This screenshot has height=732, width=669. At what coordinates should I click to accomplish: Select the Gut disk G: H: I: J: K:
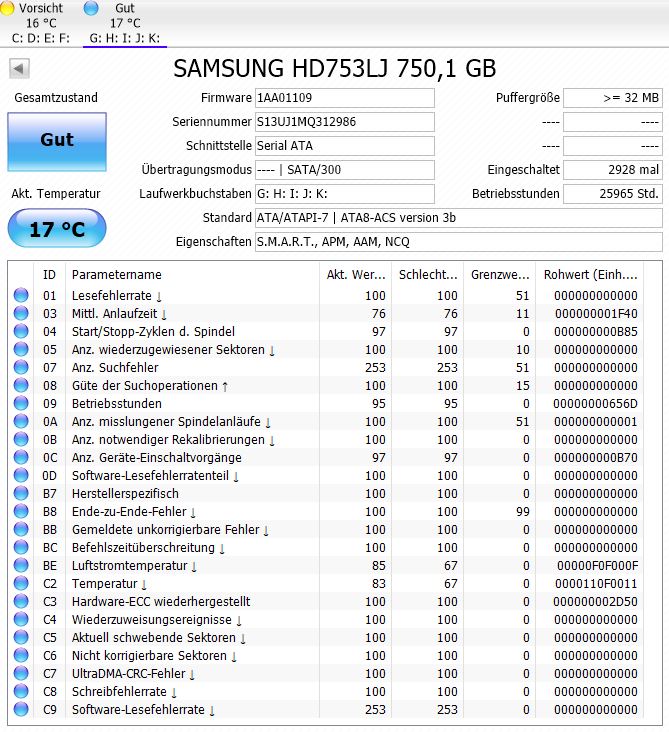[125, 23]
